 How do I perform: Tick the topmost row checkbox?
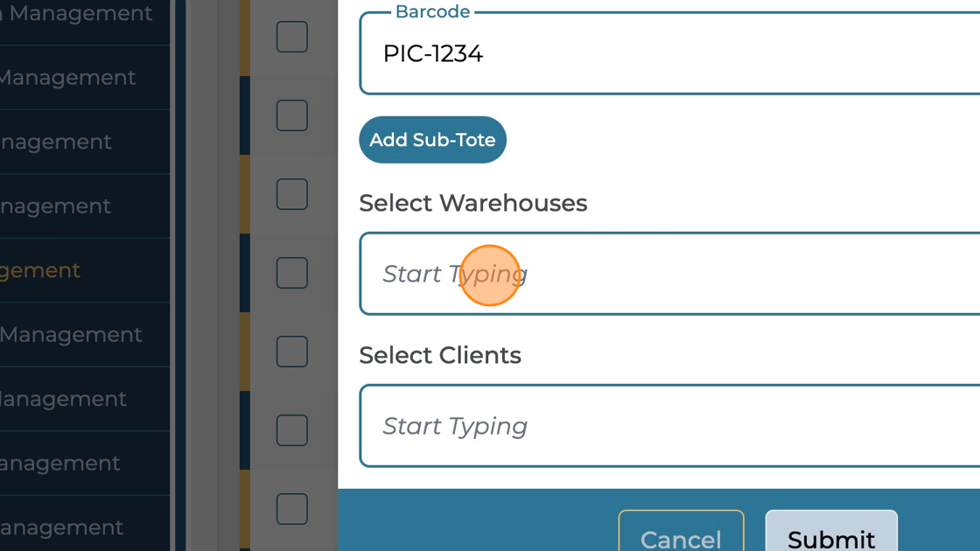[x=292, y=37]
